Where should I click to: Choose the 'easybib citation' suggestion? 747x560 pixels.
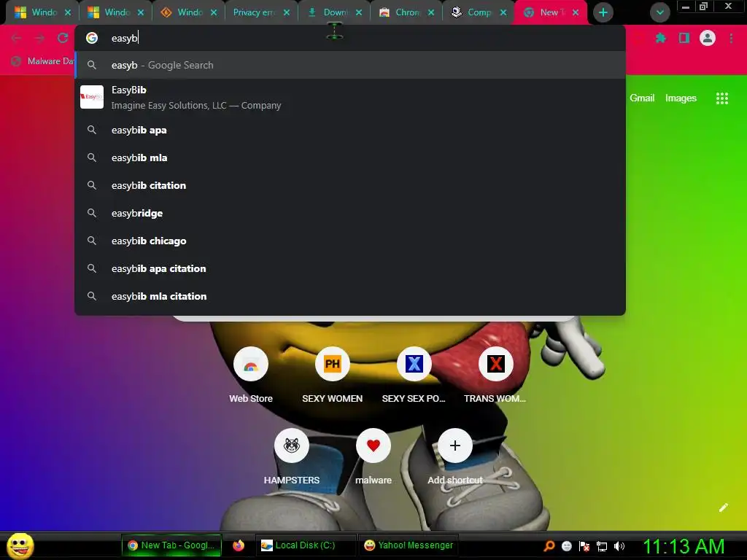[350, 185]
